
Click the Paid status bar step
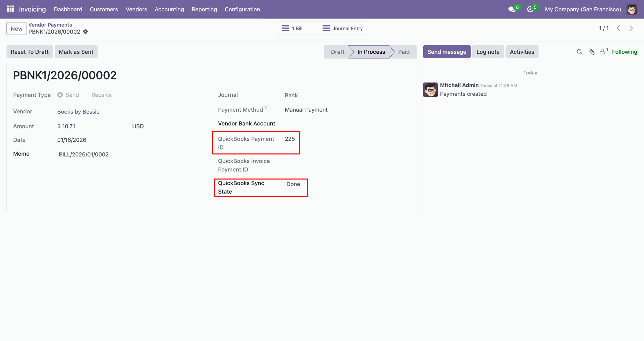(404, 52)
